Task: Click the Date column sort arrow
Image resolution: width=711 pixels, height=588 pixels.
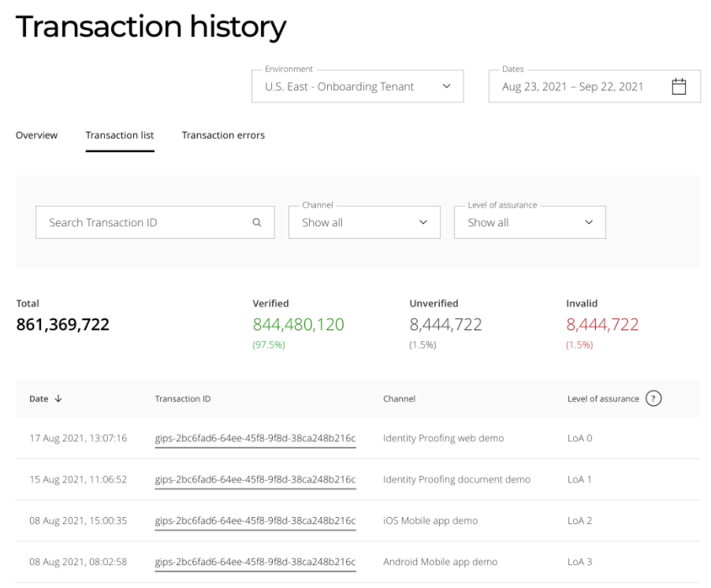Action: coord(58,399)
